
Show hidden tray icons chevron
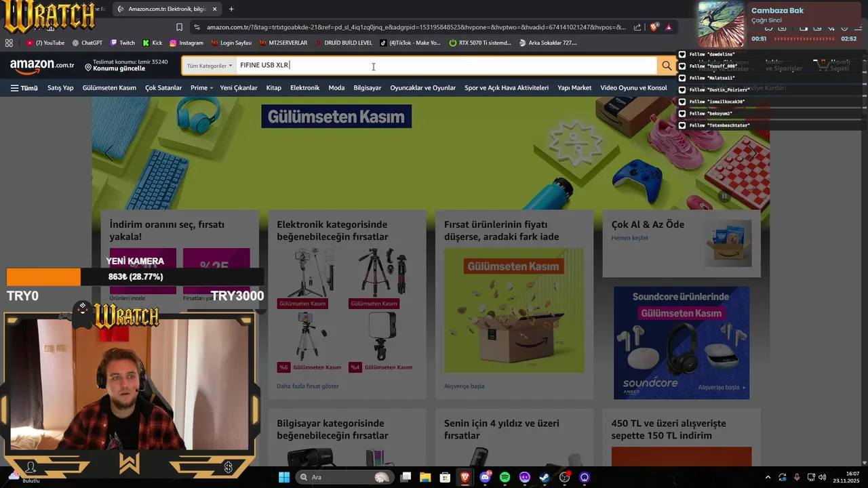pos(768,477)
